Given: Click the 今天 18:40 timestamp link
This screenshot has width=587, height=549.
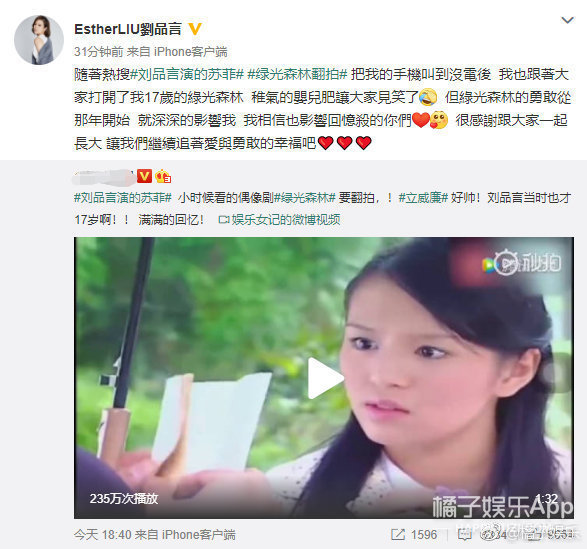Looking at the screenshot, I should coord(103,534).
